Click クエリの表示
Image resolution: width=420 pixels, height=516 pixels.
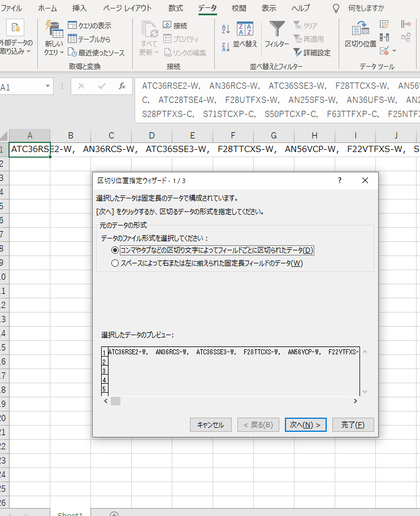(89, 25)
